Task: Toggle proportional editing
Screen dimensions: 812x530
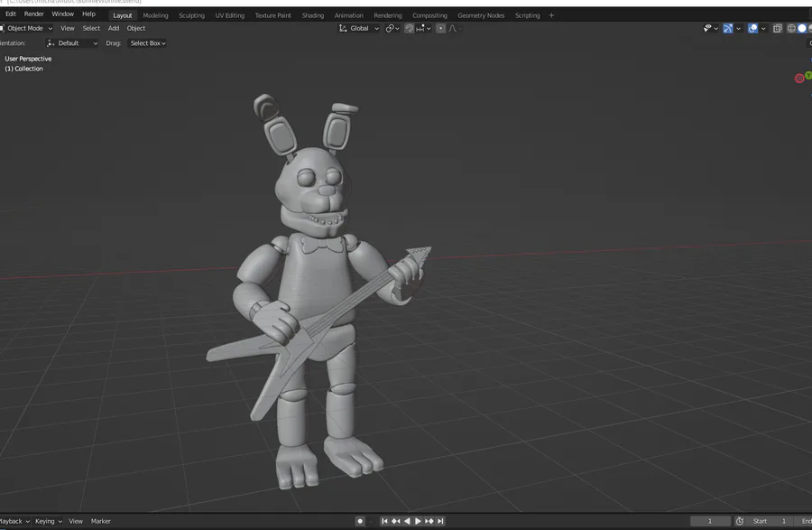Action: coord(440,29)
